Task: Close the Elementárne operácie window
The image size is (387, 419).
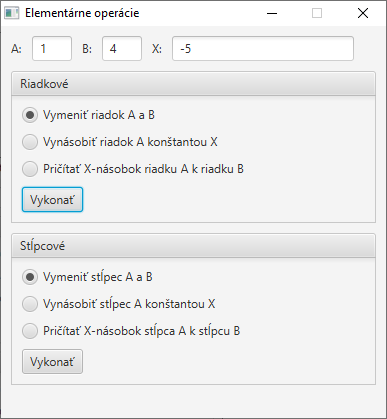Action: [363, 13]
